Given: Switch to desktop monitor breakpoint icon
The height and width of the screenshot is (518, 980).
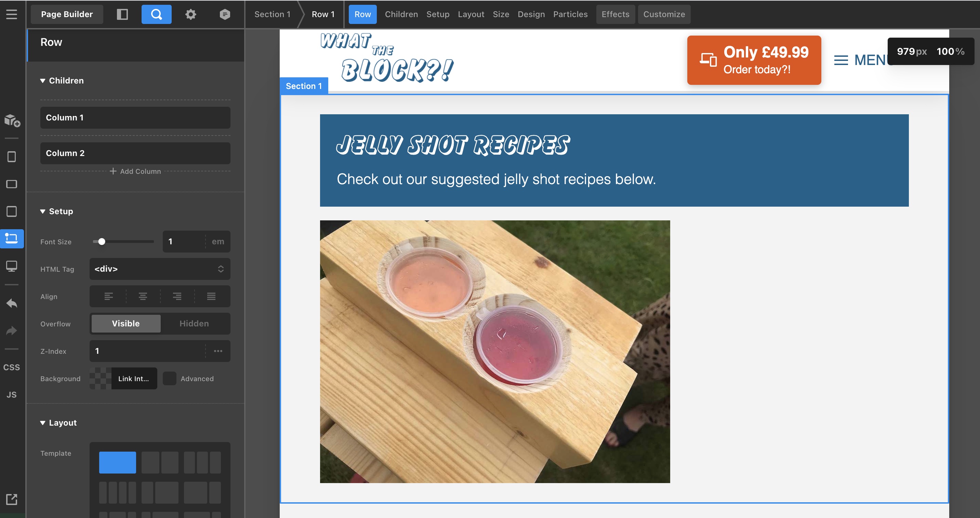Looking at the screenshot, I should (11, 266).
